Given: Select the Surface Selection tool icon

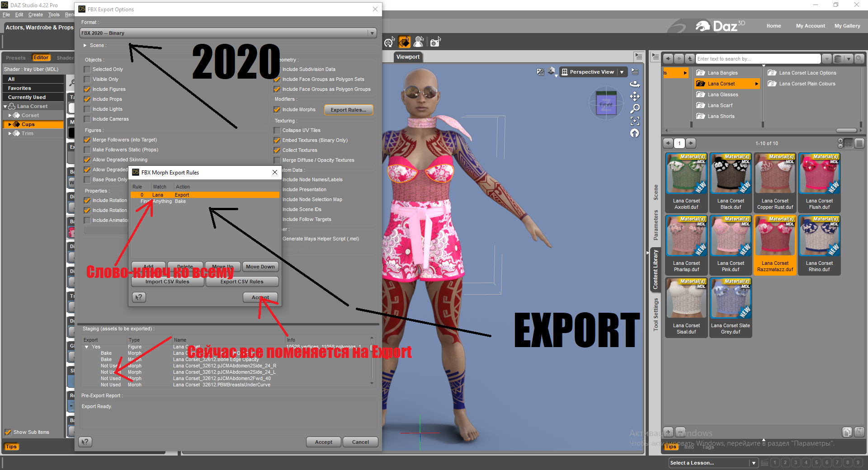Looking at the screenshot, I should pos(404,42).
